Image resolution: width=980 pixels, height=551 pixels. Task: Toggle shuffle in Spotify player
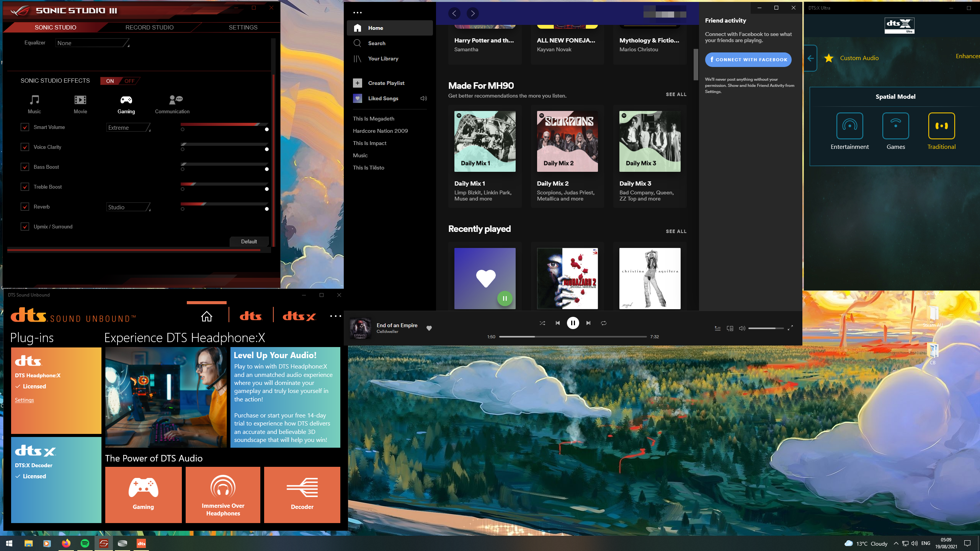pos(542,323)
